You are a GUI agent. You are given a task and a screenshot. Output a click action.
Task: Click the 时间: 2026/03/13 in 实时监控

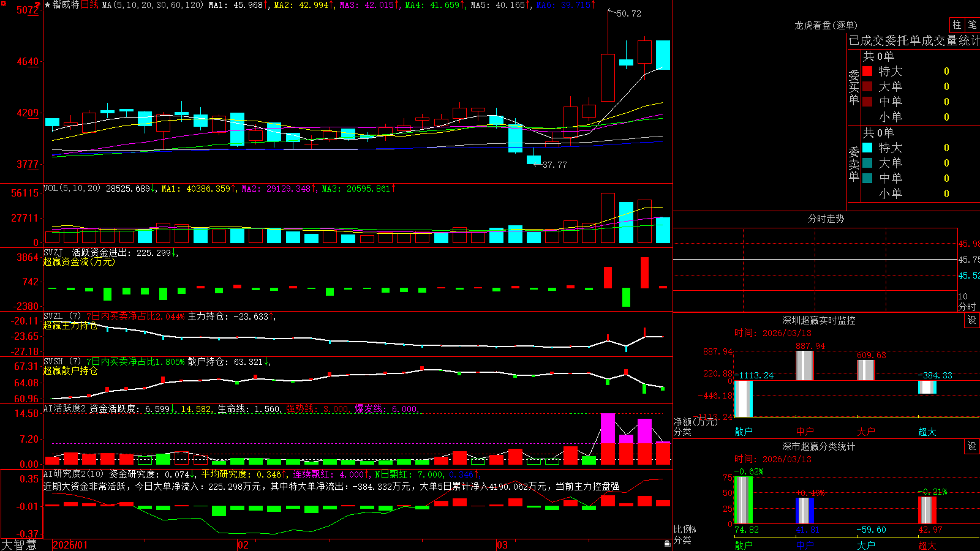coord(773,333)
